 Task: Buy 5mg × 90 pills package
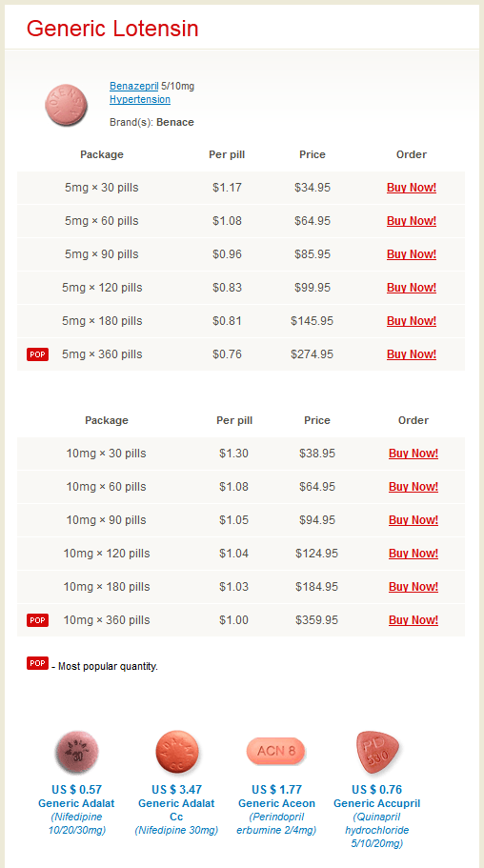(x=412, y=254)
